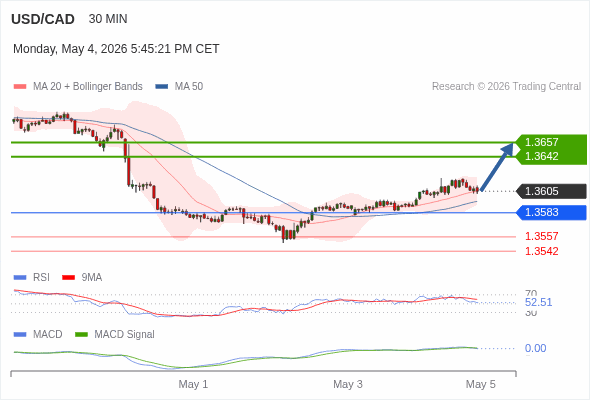The width and height of the screenshot is (590, 400).
Task: Click the RSI value 52.51
Action: 538,302
